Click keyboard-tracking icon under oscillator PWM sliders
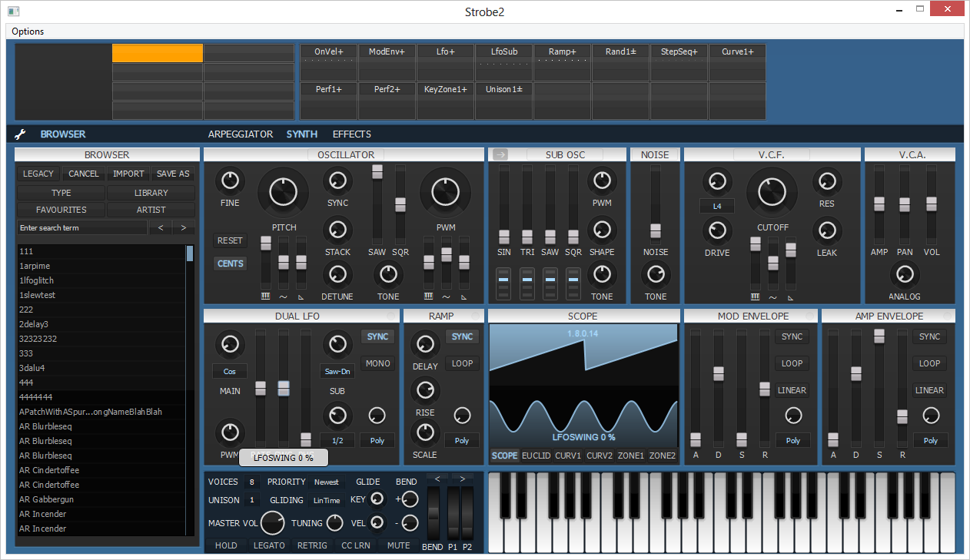Viewport: 970px width, 560px height. pyautogui.click(x=430, y=297)
